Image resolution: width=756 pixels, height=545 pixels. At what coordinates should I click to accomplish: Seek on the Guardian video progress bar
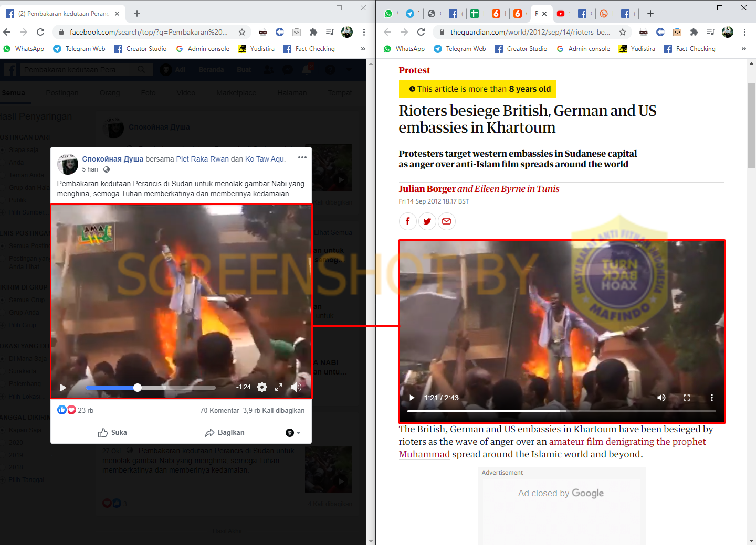tap(561, 411)
